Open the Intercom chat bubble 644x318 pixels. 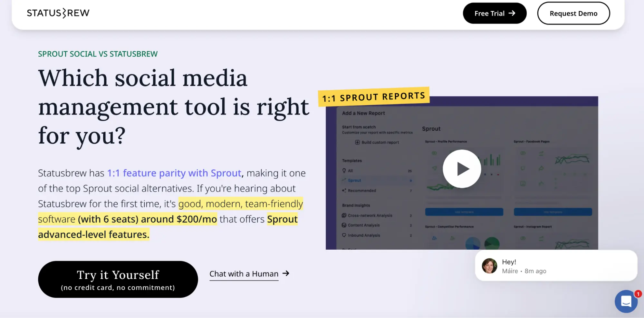[626, 301]
